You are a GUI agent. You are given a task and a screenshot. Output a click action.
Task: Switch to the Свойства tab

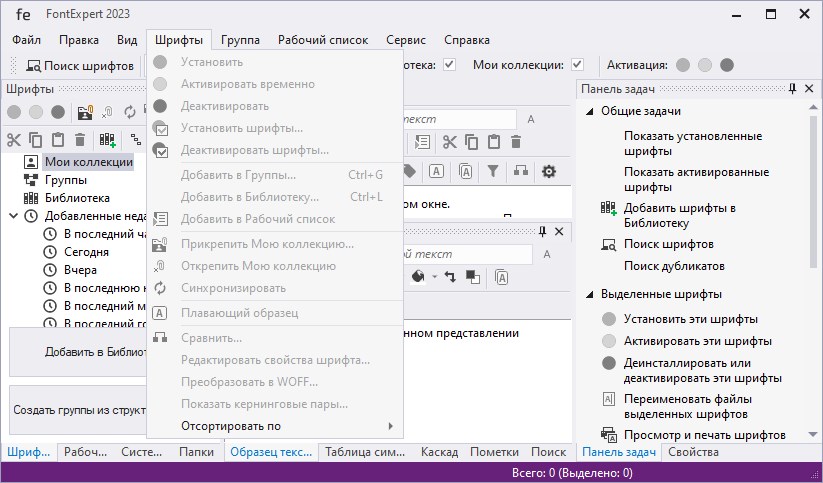pos(693,452)
